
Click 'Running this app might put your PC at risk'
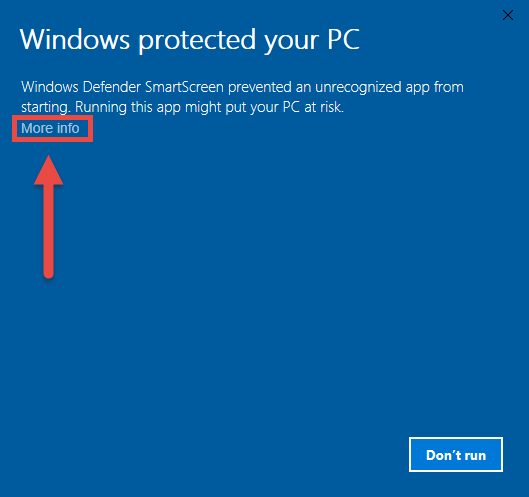(x=209, y=107)
